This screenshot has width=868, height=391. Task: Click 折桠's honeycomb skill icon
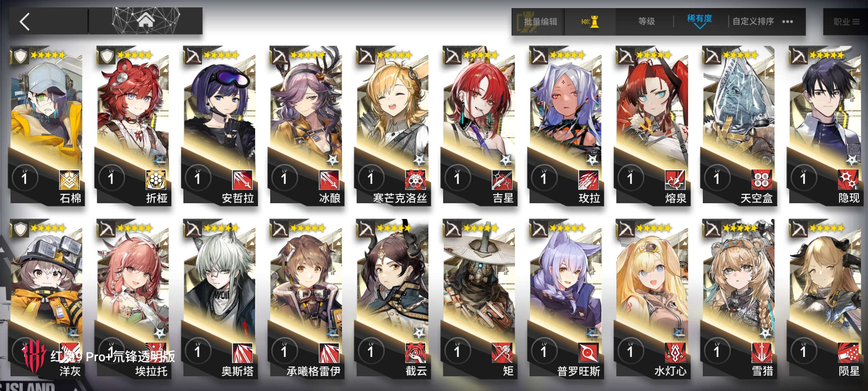[x=156, y=180]
